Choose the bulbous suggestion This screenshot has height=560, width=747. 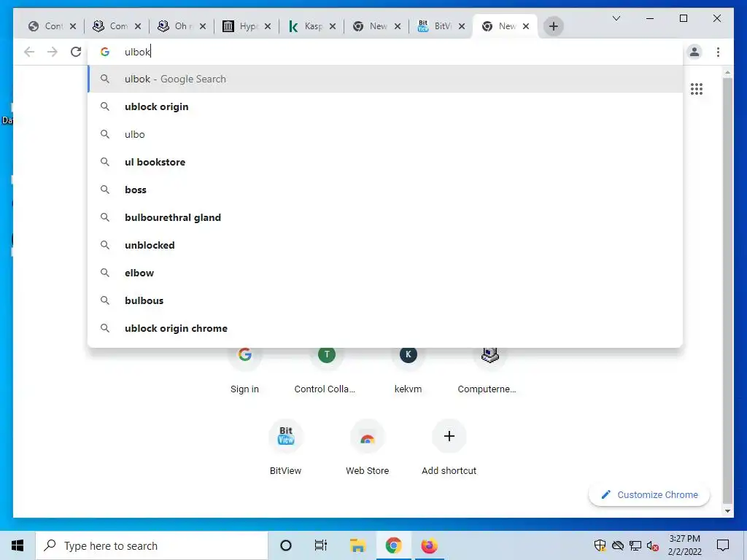(x=385, y=300)
